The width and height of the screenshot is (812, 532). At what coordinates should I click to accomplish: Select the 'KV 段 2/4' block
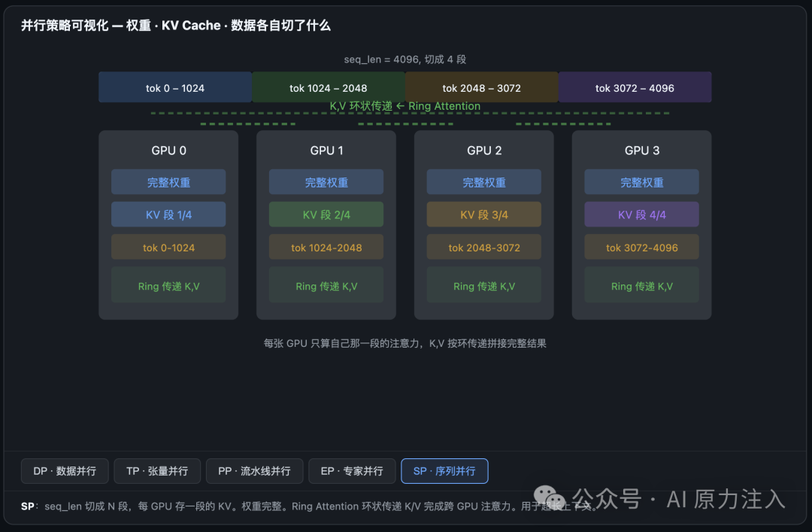click(x=326, y=214)
